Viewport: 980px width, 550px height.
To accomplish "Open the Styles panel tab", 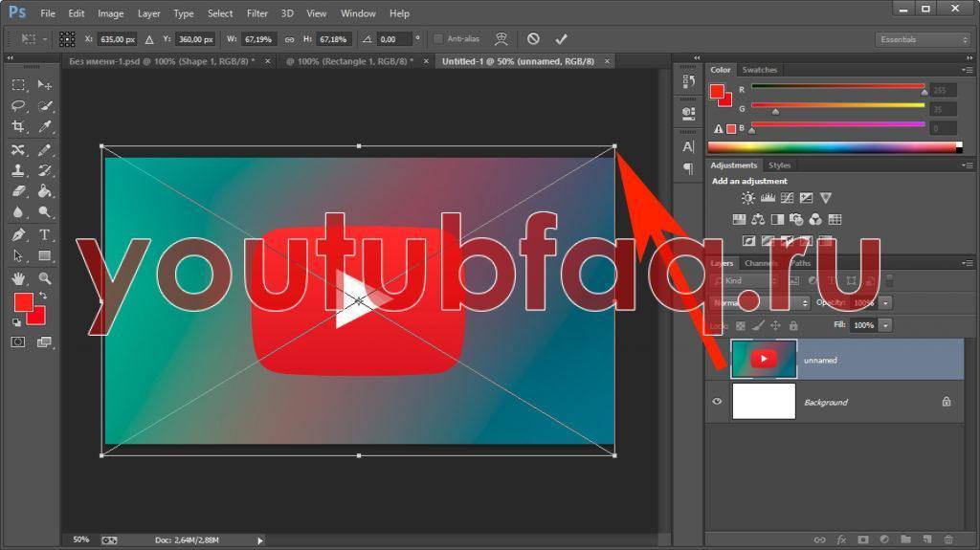I will tap(779, 165).
